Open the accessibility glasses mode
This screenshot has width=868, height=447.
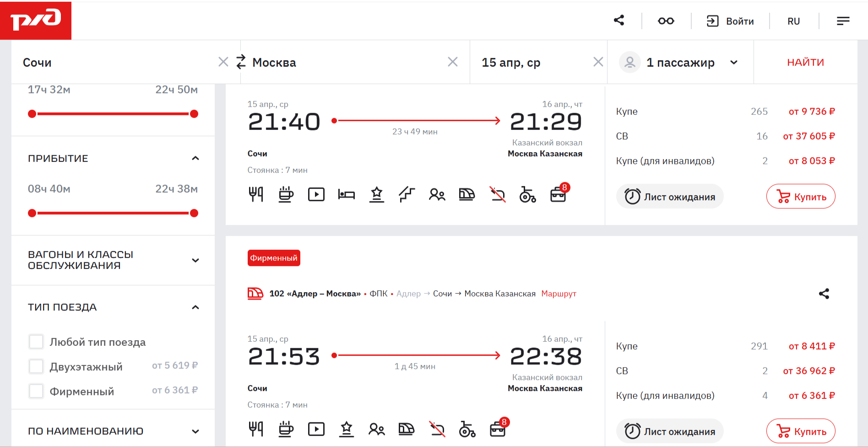pyautogui.click(x=666, y=21)
